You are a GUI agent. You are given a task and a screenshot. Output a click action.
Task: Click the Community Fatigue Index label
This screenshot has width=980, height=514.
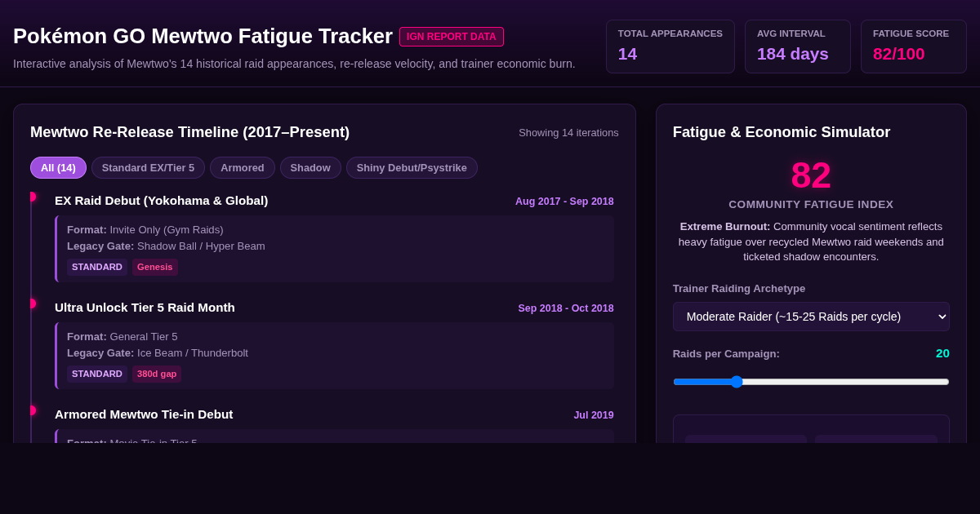811,204
